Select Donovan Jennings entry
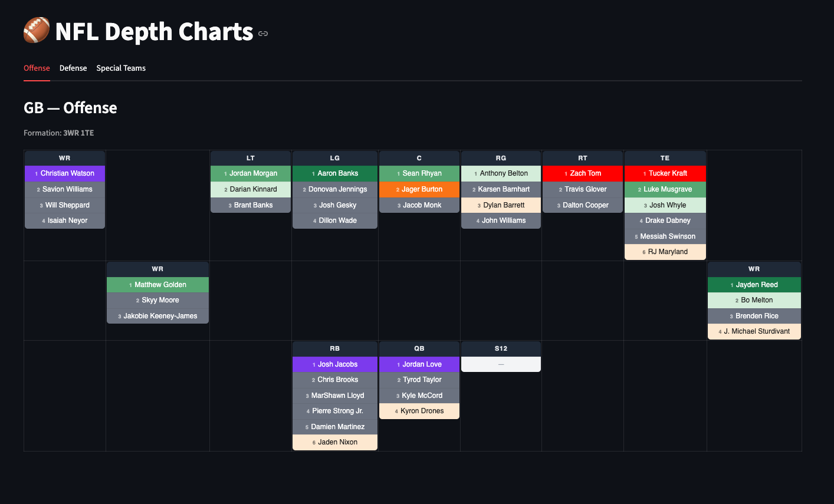Viewport: 834px width, 504px height. (x=335, y=189)
